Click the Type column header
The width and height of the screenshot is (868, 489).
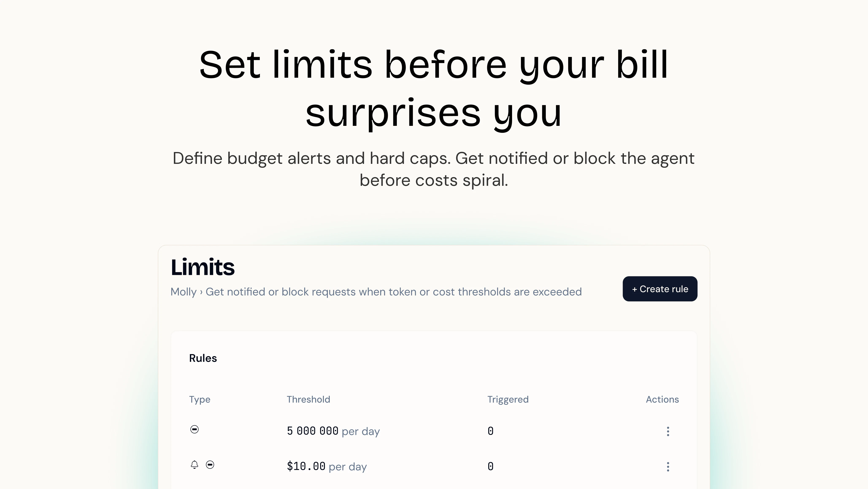coord(199,400)
